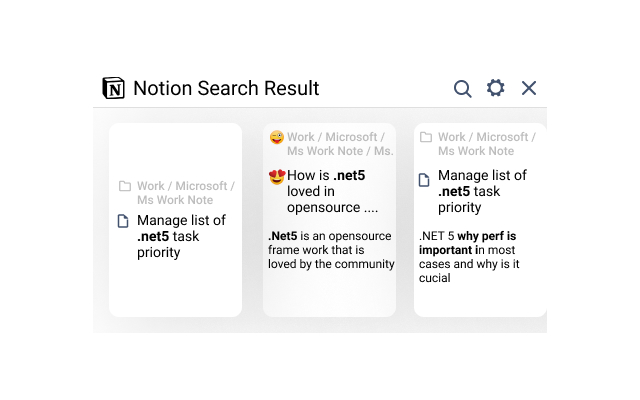Click the folder icon in the leftmost result card
The width and height of the screenshot is (640, 400).
pyautogui.click(x=125, y=186)
